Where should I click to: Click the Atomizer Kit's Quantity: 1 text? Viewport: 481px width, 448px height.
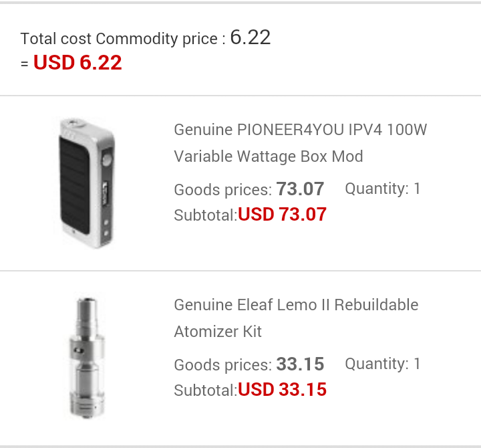pos(383,364)
